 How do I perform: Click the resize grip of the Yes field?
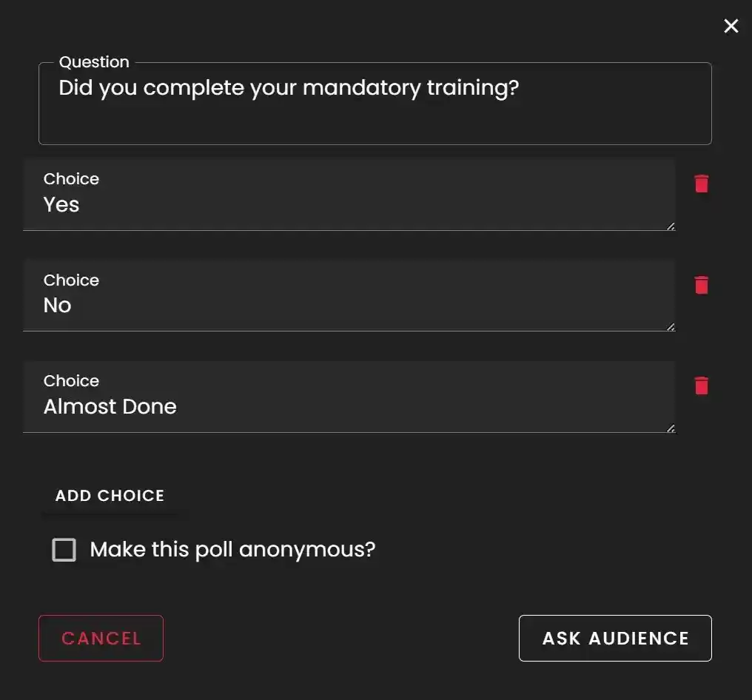point(671,226)
